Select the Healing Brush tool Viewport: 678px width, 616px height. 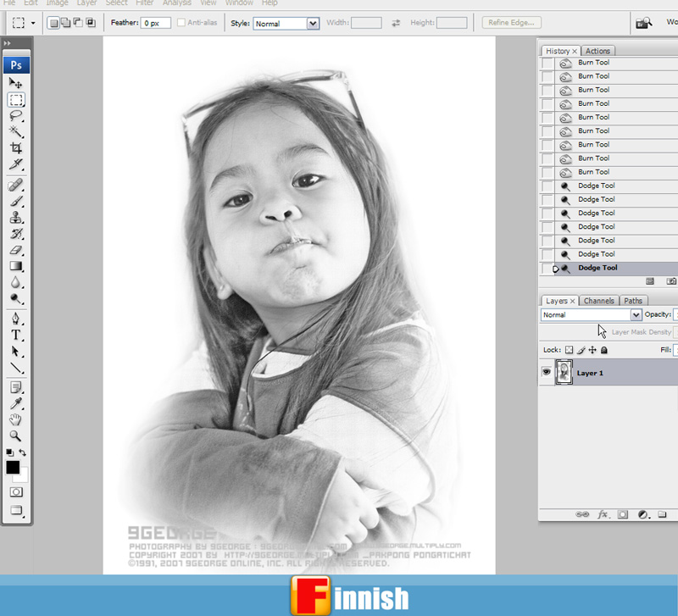(x=15, y=186)
